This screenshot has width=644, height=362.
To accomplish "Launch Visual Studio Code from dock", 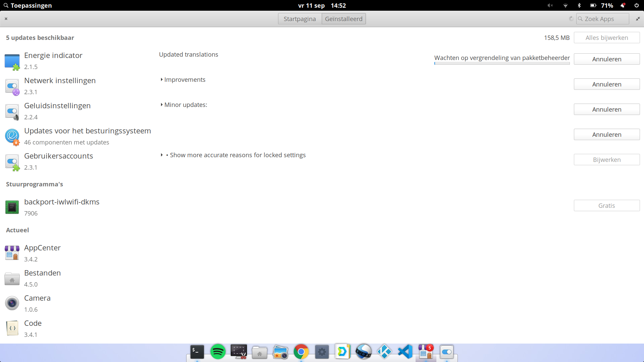I will click(405, 352).
